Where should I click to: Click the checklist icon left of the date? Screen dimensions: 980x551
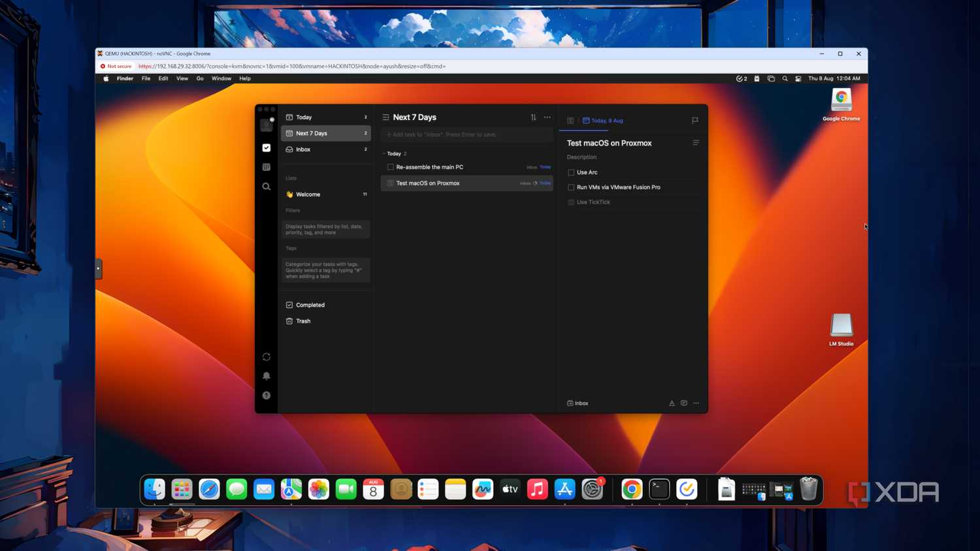pyautogui.click(x=570, y=121)
